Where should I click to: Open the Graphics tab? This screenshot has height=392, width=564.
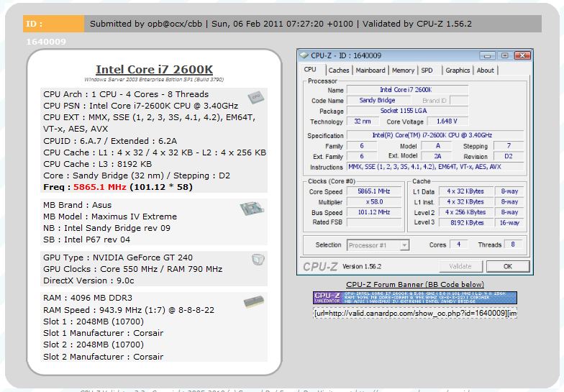[x=458, y=70]
